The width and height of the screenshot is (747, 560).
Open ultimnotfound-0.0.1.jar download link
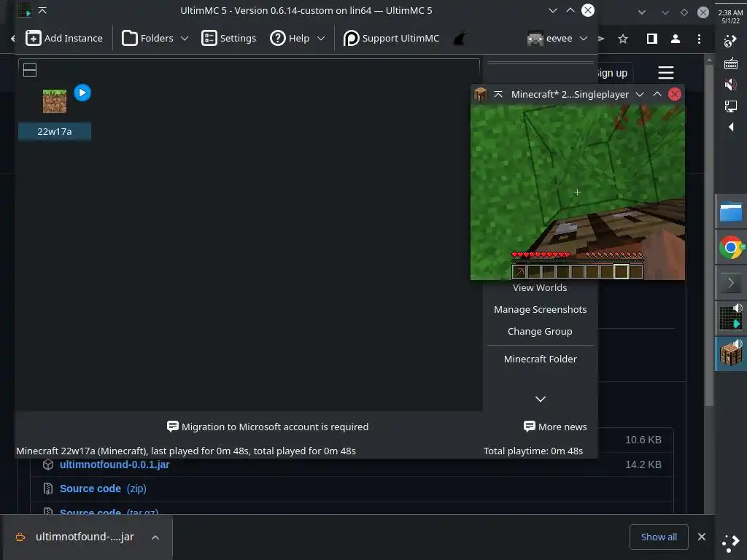[115, 464]
